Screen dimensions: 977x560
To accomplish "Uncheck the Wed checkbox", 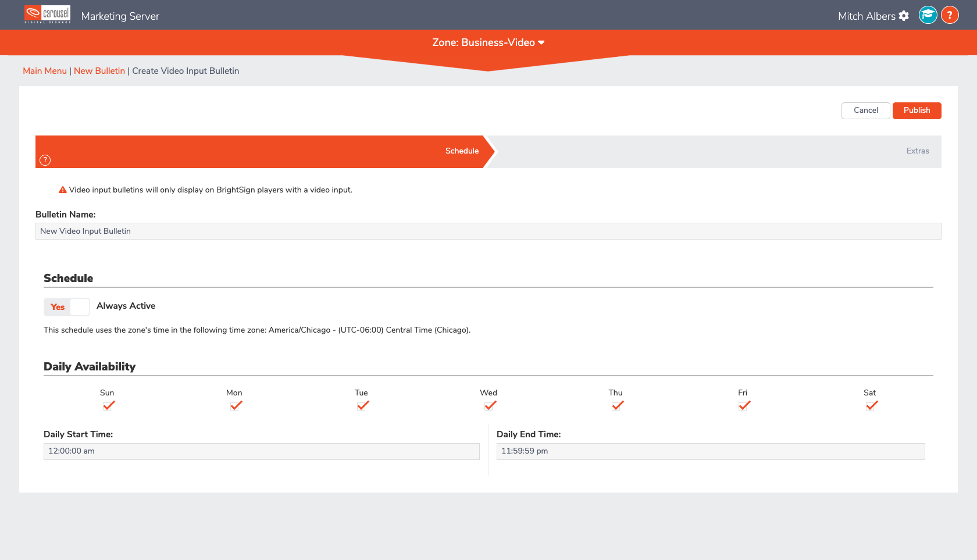I will coord(490,406).
